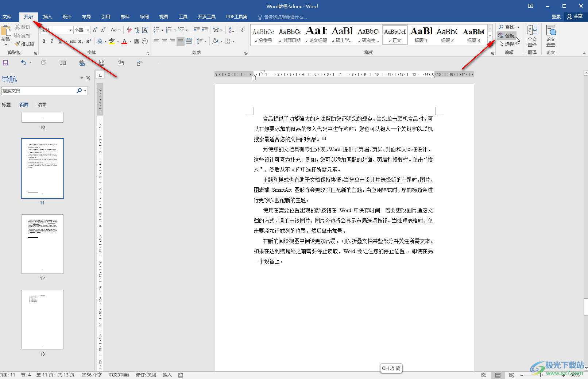Click the text highlight color button

112,41
